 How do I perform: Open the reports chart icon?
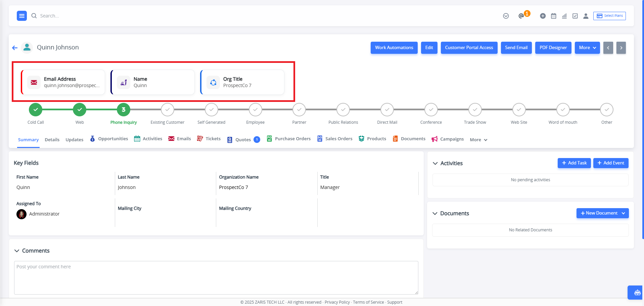tap(564, 16)
